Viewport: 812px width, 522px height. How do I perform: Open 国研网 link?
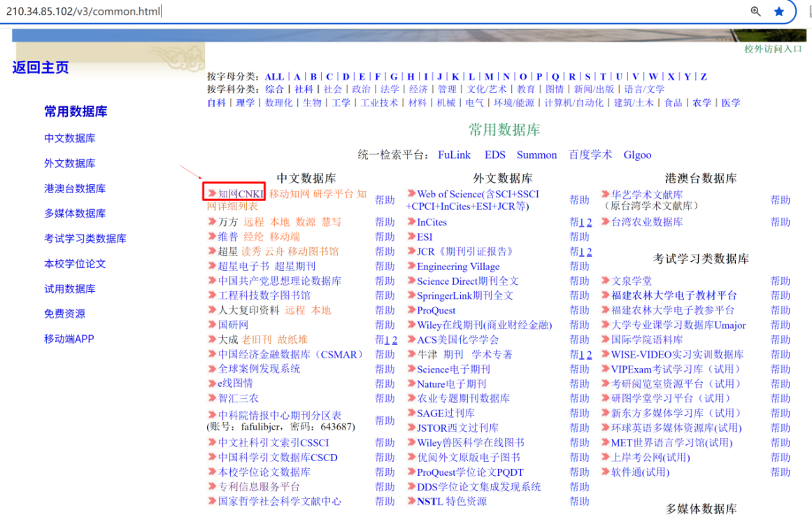coord(233,325)
